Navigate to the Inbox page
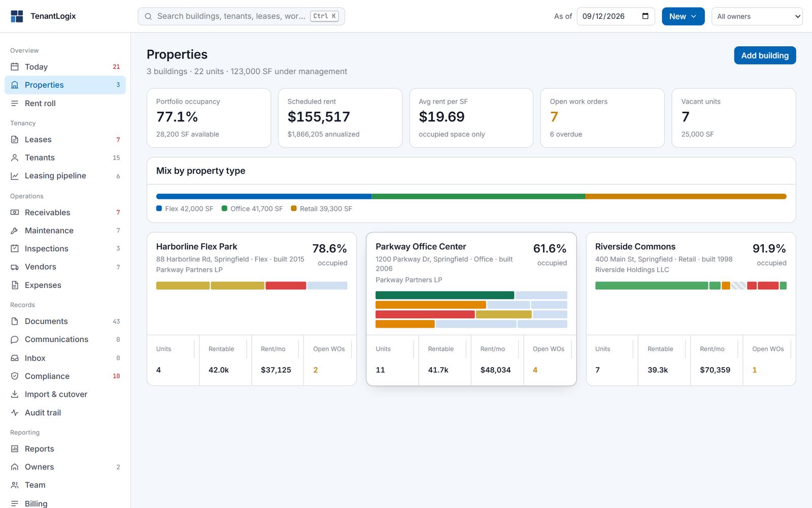The image size is (812, 508). (x=65, y=358)
